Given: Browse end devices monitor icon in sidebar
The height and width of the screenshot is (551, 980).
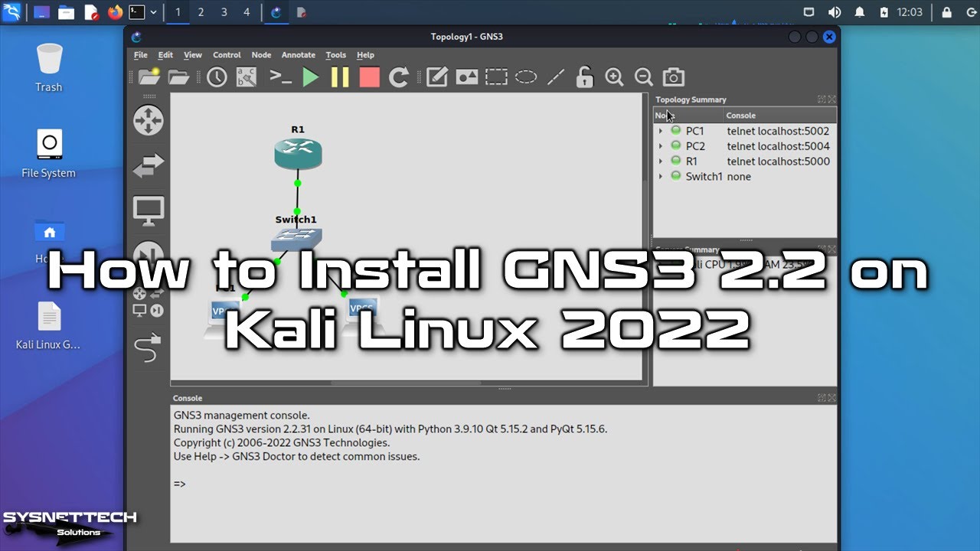Looking at the screenshot, I should click(149, 211).
